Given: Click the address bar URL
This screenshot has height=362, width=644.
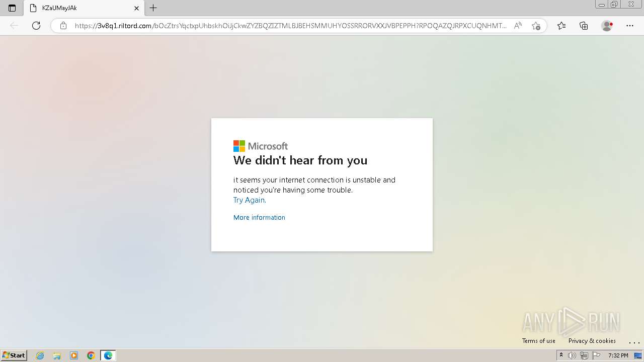Looking at the screenshot, I should coord(290,26).
